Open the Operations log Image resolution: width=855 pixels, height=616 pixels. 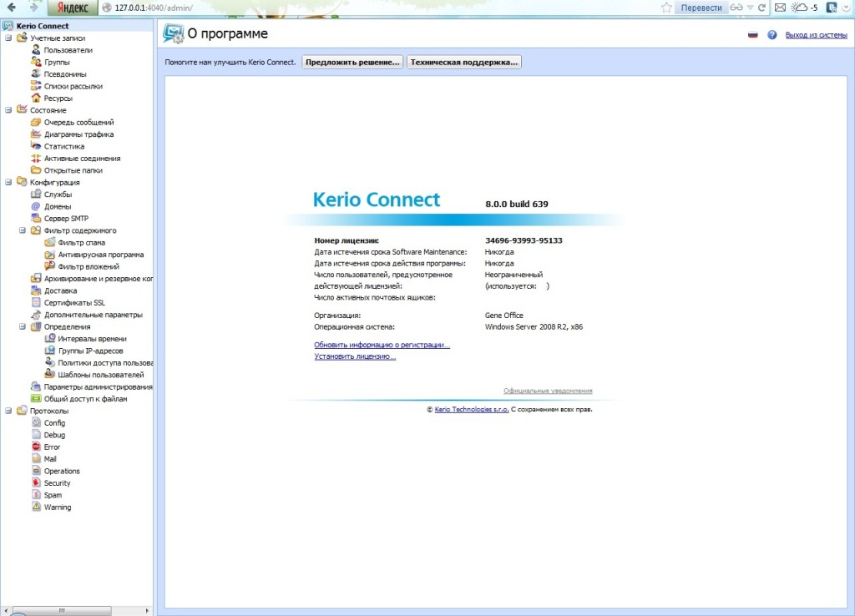tap(62, 471)
